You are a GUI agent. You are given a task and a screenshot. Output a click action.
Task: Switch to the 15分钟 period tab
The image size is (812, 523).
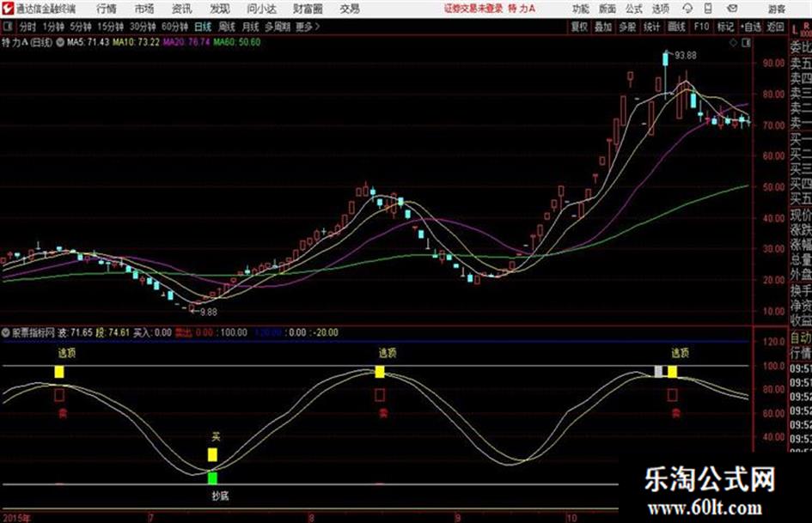pyautogui.click(x=111, y=27)
